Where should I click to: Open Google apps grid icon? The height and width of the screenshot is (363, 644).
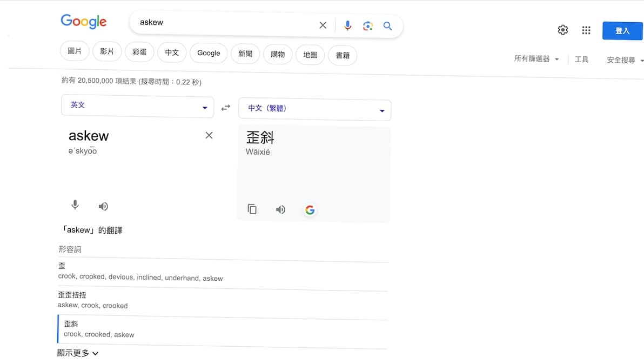(x=586, y=30)
